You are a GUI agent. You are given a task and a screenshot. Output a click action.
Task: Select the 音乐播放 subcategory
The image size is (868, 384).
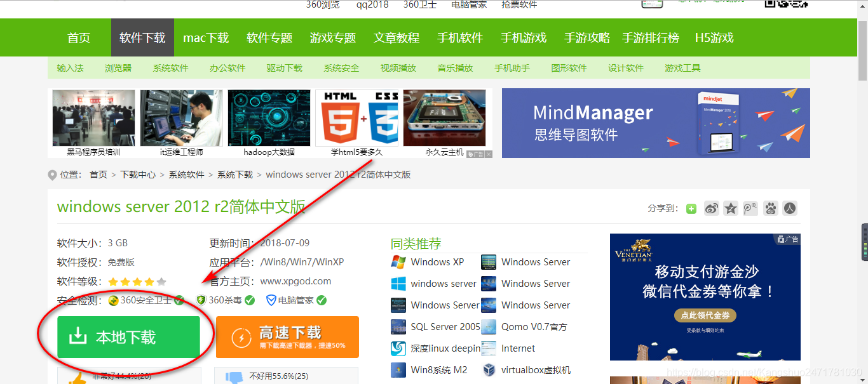click(455, 68)
